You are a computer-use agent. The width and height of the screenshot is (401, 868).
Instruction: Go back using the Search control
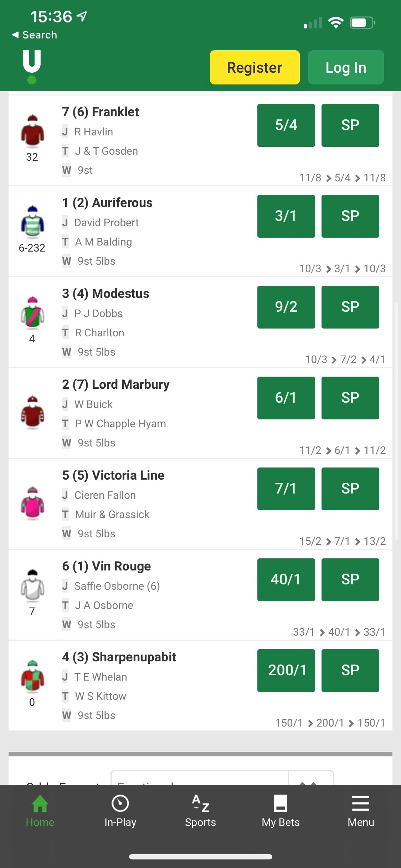point(34,35)
